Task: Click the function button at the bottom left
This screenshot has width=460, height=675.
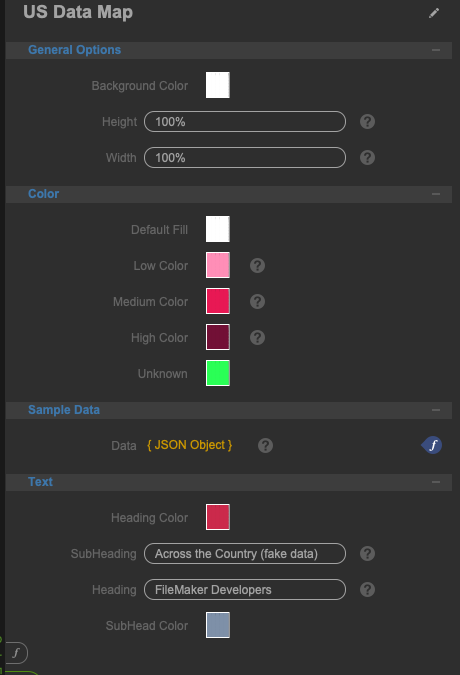Action: [16, 653]
